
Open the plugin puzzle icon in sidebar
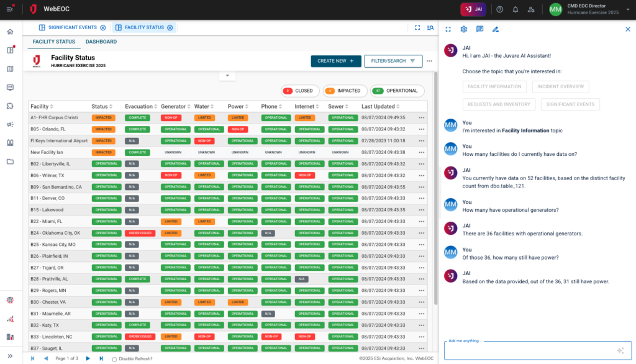pyautogui.click(x=10, y=106)
